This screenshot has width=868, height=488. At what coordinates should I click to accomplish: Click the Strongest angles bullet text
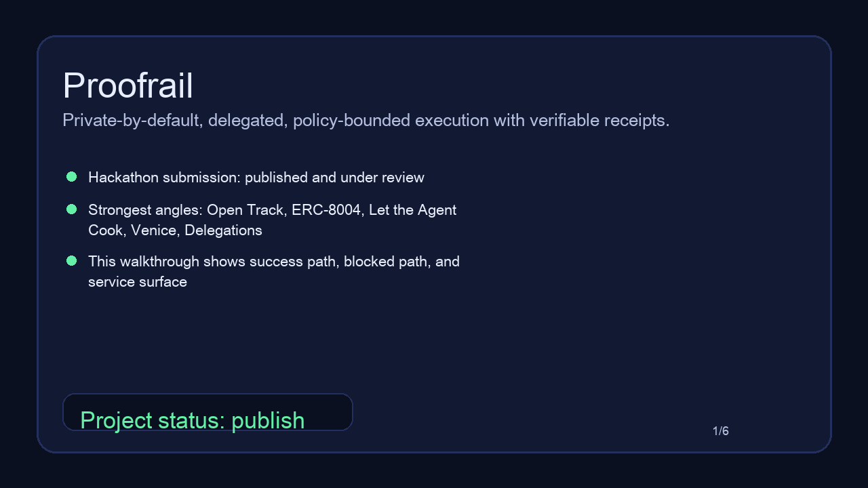coord(273,220)
